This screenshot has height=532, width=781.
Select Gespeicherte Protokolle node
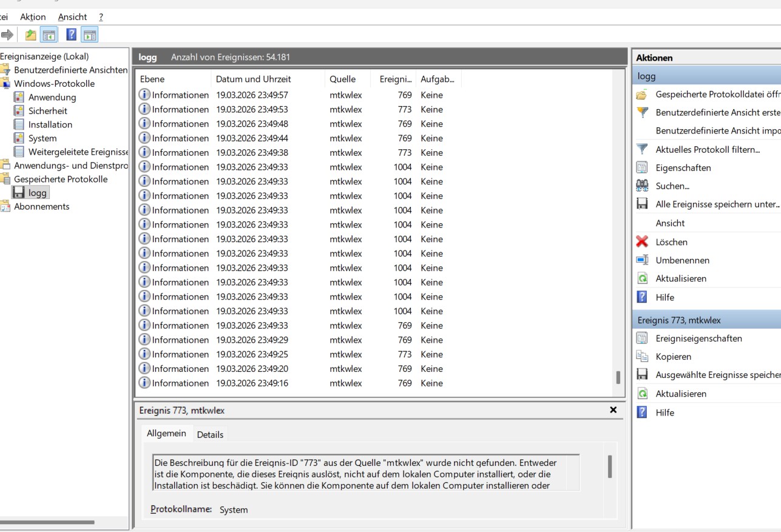(x=61, y=179)
